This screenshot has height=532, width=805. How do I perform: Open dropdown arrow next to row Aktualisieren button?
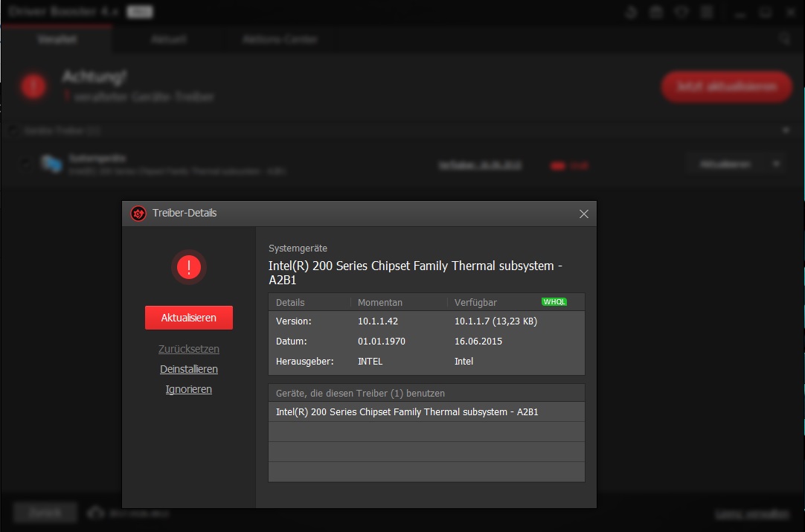click(776, 164)
